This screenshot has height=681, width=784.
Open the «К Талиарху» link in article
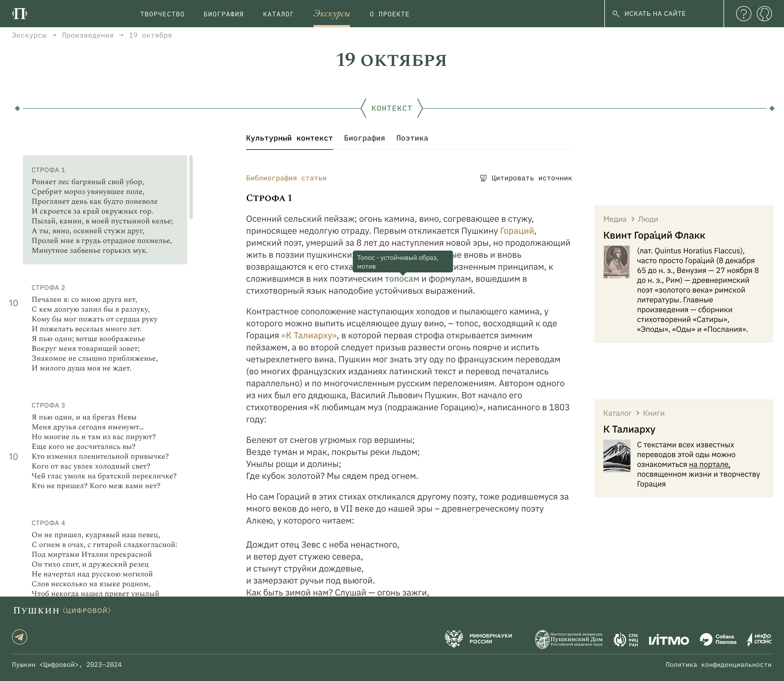308,336
